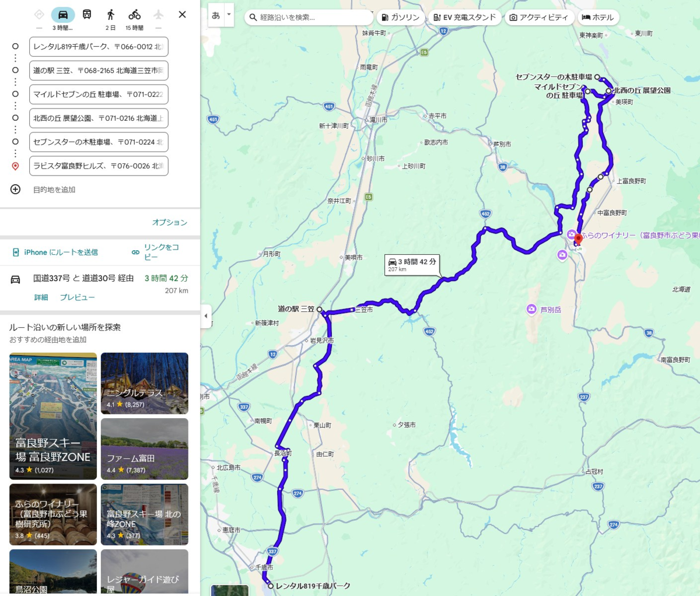Click the map layers thumbnail
The width and height of the screenshot is (700, 596).
[x=229, y=590]
